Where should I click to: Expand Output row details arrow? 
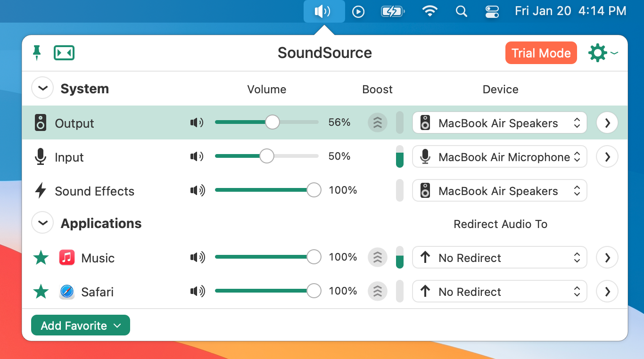[607, 123]
